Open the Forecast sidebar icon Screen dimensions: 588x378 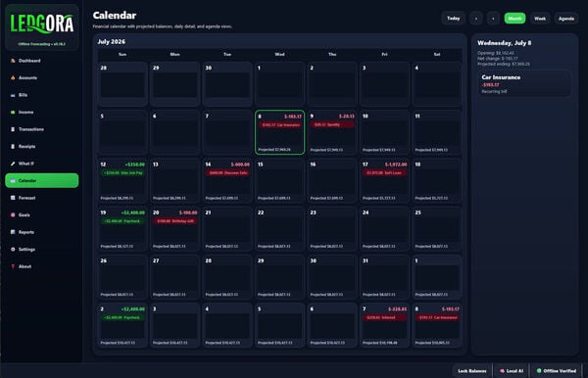tap(13, 198)
